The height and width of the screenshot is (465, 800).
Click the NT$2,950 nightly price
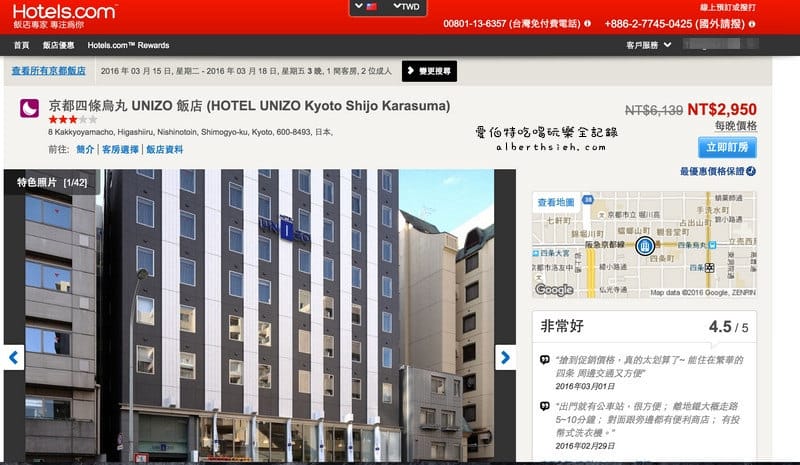pos(722,109)
